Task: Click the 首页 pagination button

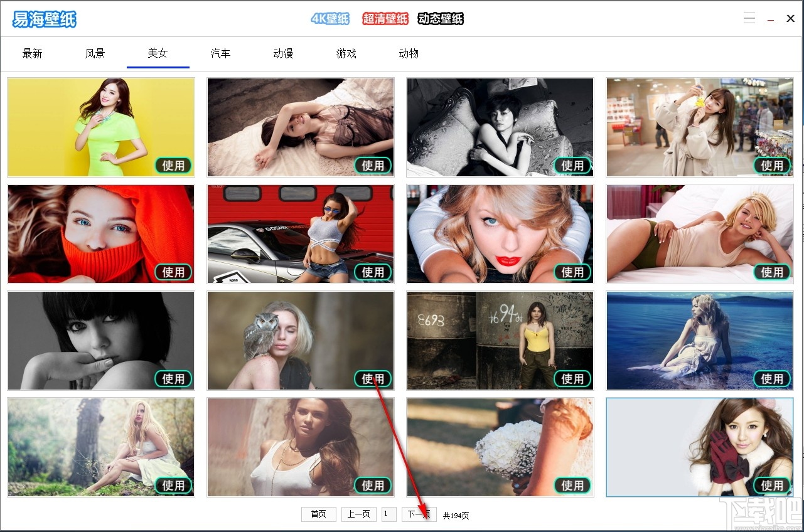Action: (x=318, y=514)
